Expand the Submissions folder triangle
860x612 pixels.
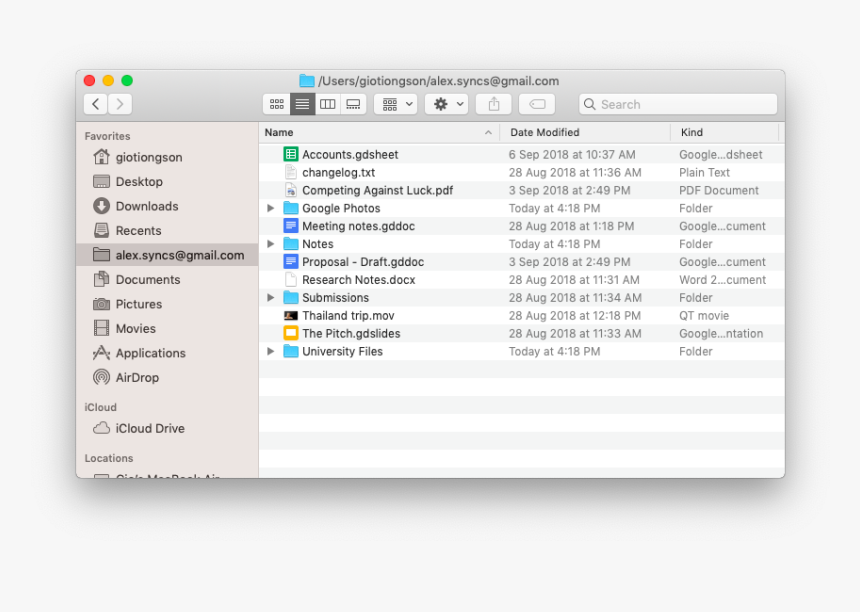click(270, 298)
